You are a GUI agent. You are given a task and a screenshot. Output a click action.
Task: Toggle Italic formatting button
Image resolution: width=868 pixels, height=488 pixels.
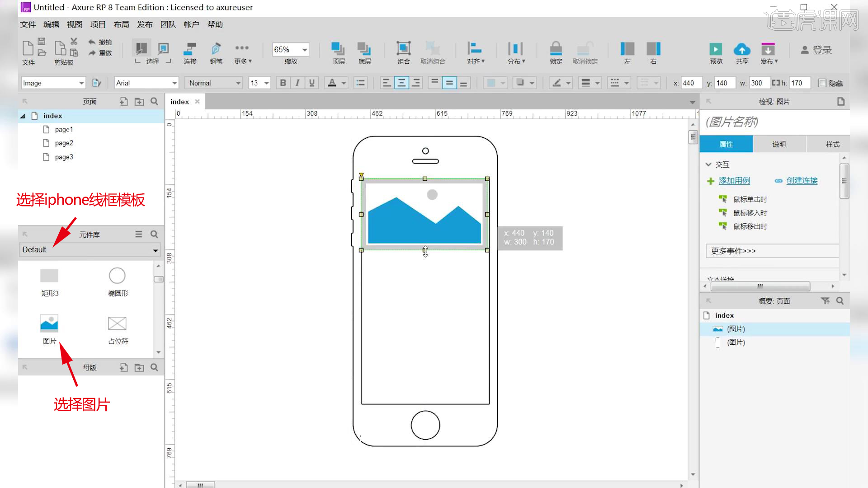point(297,83)
